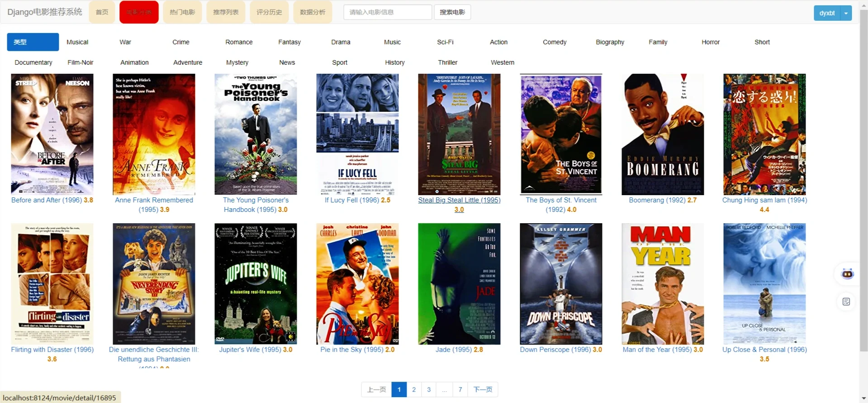
Task: Open the Jupiter's Wife poster
Action: [x=256, y=284]
